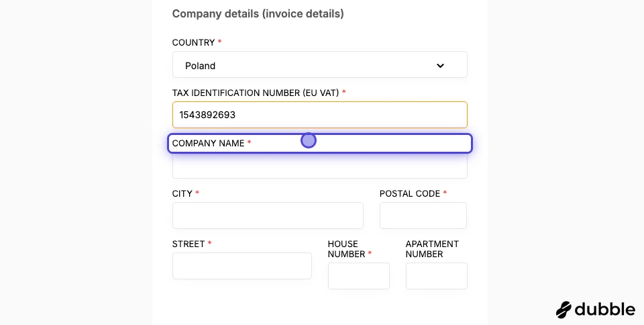
Task: Focus the Postal Code input
Action: (423, 216)
